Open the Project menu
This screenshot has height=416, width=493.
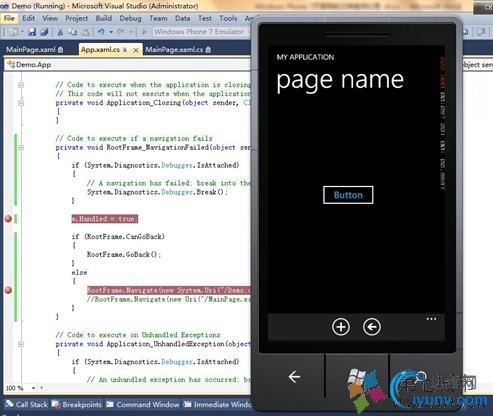(x=76, y=18)
